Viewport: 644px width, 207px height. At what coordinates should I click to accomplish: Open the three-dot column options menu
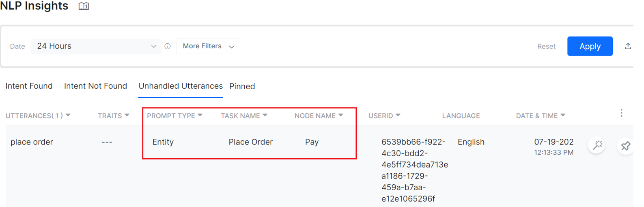(x=621, y=113)
